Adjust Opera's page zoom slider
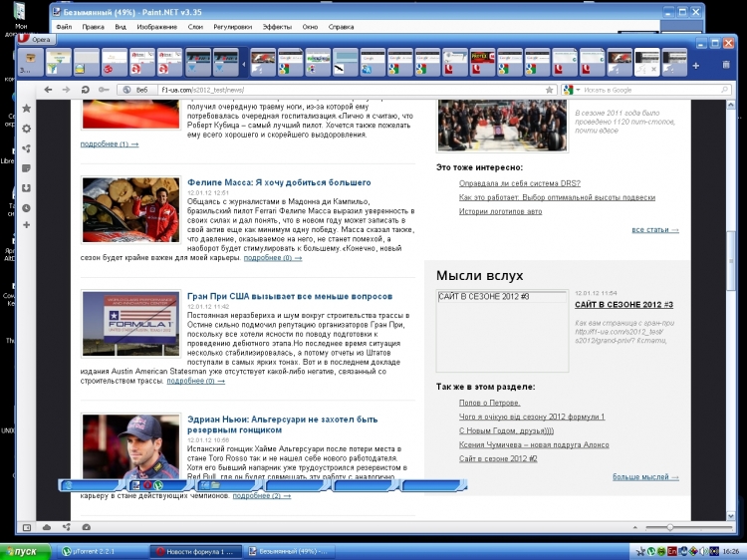Image resolution: width=747 pixels, height=560 pixels. [x=688, y=527]
